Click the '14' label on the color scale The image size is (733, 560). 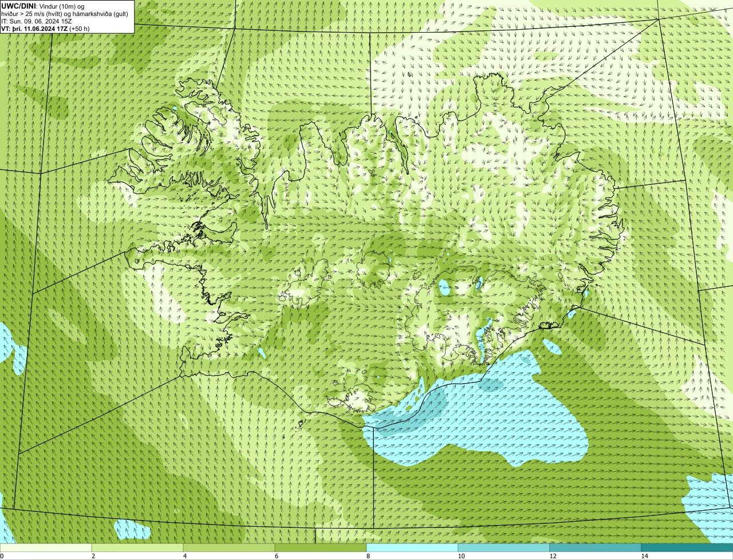pyautogui.click(x=644, y=556)
